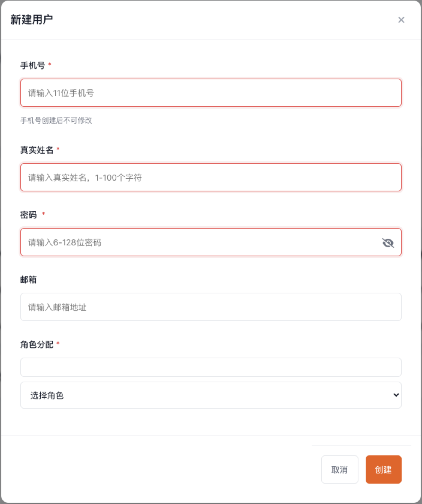Click into the 密码 password field
Image resolution: width=422 pixels, height=504 pixels.
tap(198, 242)
